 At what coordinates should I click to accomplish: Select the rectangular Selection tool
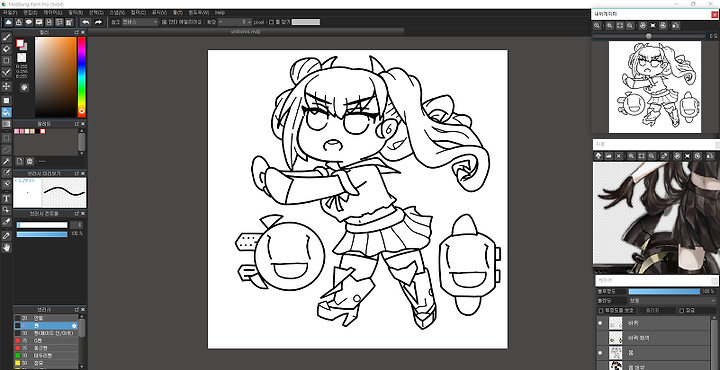pos(6,138)
